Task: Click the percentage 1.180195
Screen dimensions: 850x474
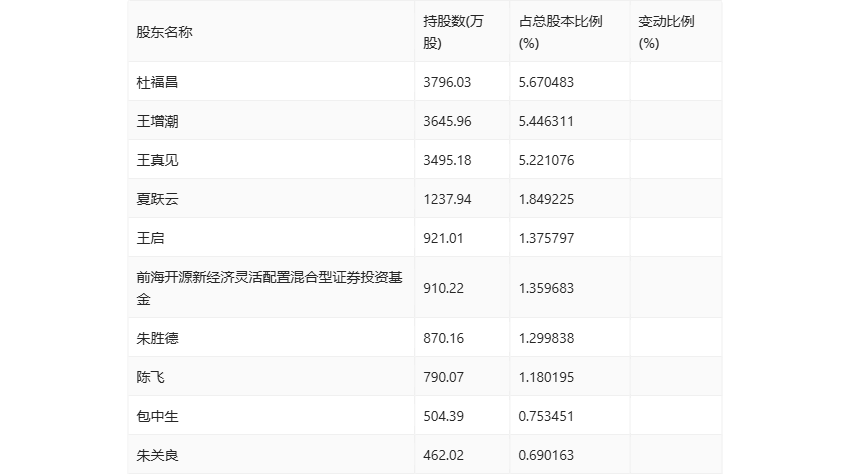Action: tap(546, 377)
